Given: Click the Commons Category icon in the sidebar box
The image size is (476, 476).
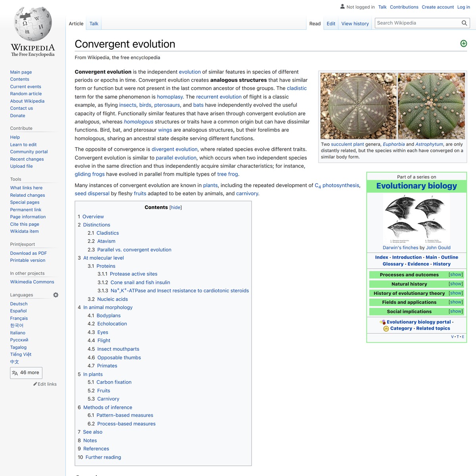Looking at the screenshot, I should pos(386,328).
